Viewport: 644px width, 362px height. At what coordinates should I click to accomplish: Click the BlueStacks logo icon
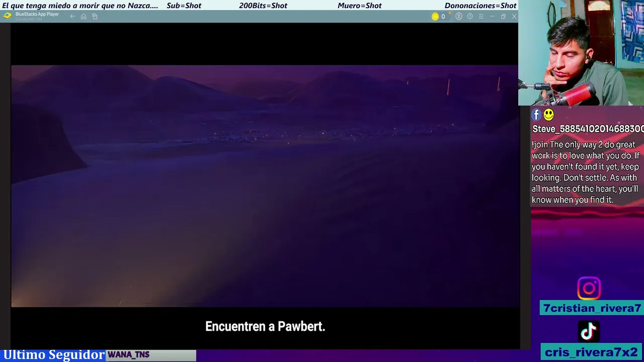[x=7, y=16]
